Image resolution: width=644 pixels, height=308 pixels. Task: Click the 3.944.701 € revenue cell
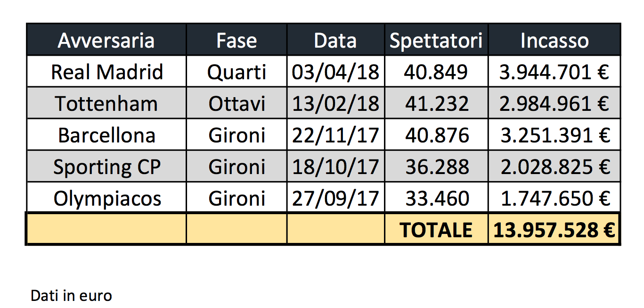click(x=554, y=72)
